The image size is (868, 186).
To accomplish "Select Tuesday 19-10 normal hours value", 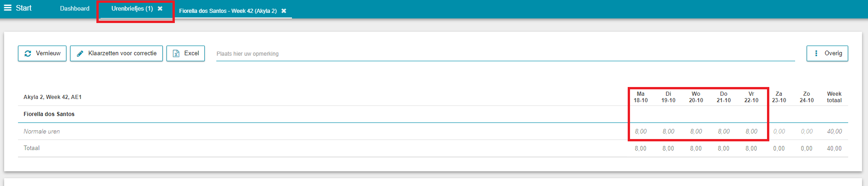I will (668, 132).
